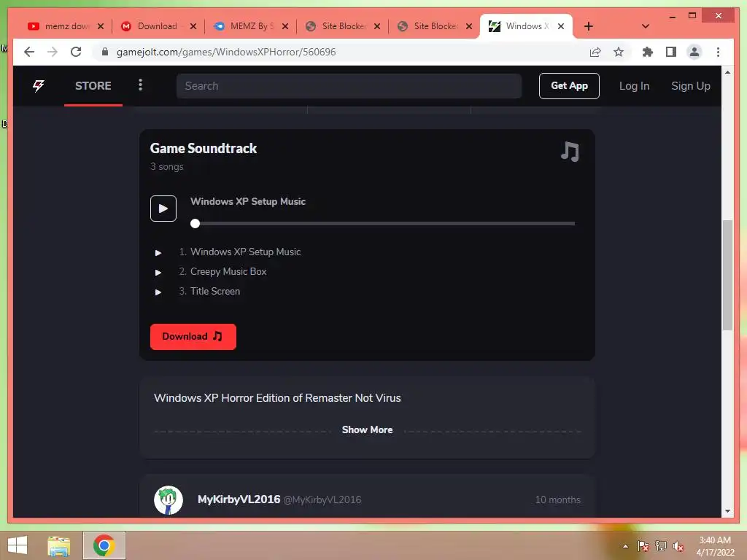Screen dimensions: 747x560
Task: Toggle the Chrome side panel
Action: (671, 52)
